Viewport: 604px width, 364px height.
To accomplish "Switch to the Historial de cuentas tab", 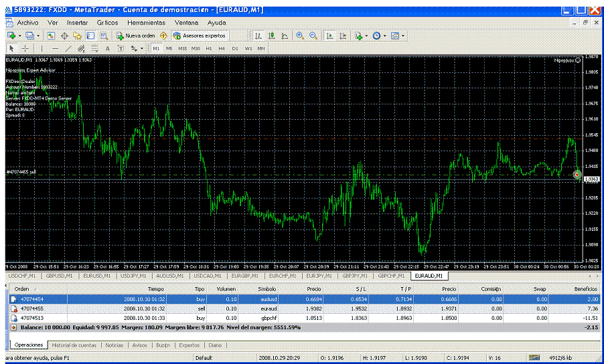I will pyautogui.click(x=75, y=345).
